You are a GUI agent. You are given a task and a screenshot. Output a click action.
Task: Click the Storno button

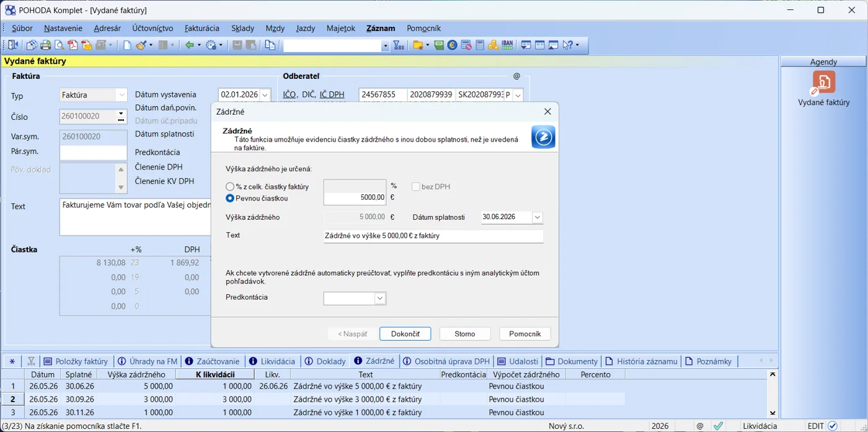click(465, 334)
